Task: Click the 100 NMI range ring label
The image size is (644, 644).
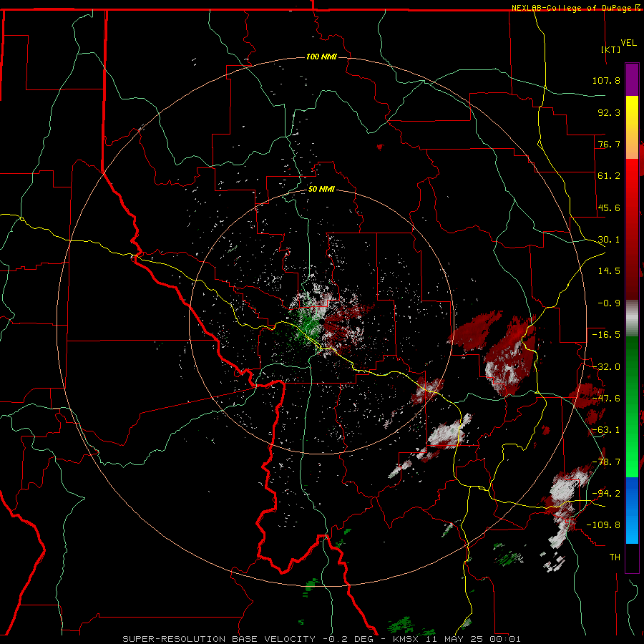Action: (321, 57)
